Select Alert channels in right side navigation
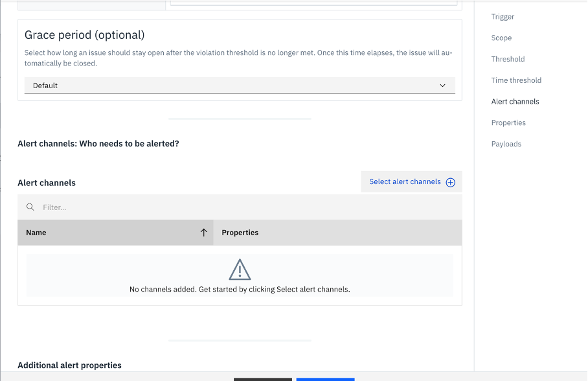This screenshot has height=381, width=588. (515, 102)
